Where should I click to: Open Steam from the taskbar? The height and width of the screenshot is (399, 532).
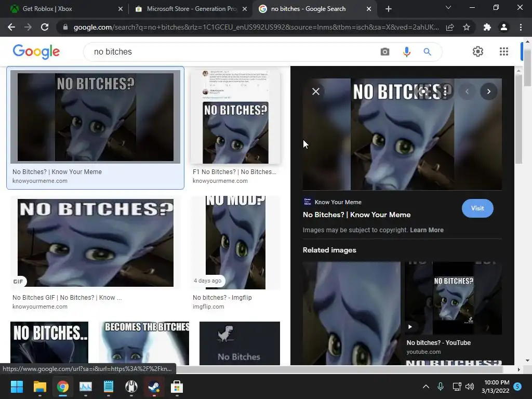click(x=154, y=387)
